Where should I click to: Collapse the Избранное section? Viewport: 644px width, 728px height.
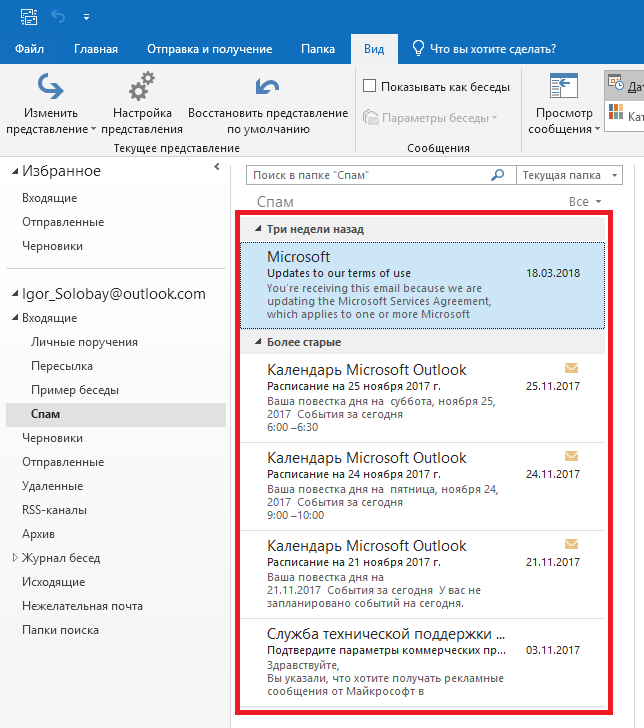click(x=15, y=171)
